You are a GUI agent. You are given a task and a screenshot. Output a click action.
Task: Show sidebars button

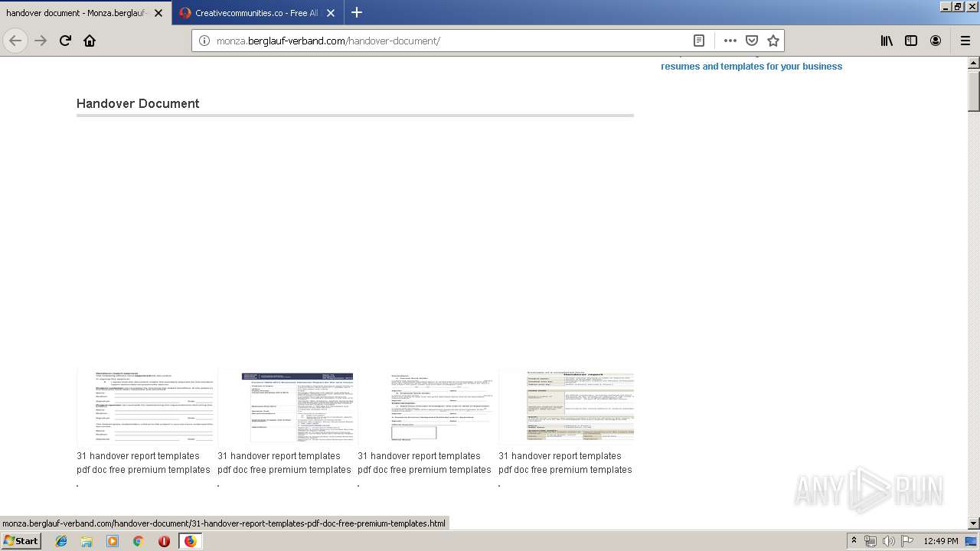click(x=911, y=41)
